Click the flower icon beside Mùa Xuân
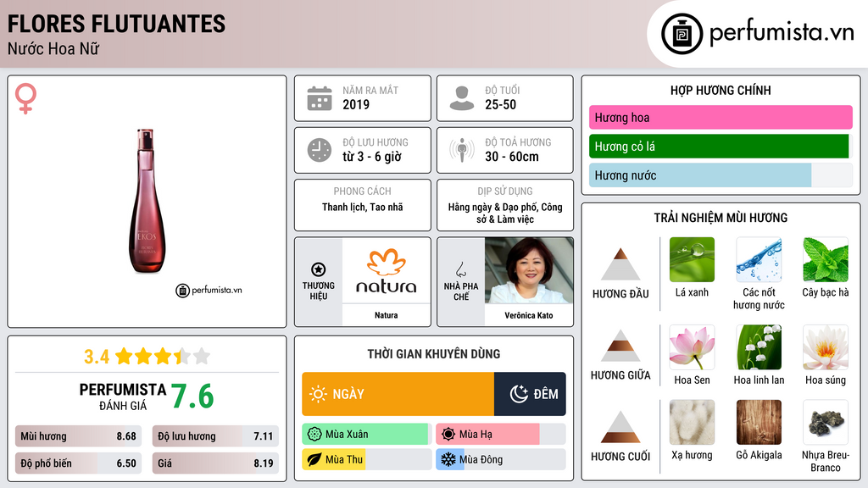Image resolution: width=868 pixels, height=488 pixels. point(314,435)
